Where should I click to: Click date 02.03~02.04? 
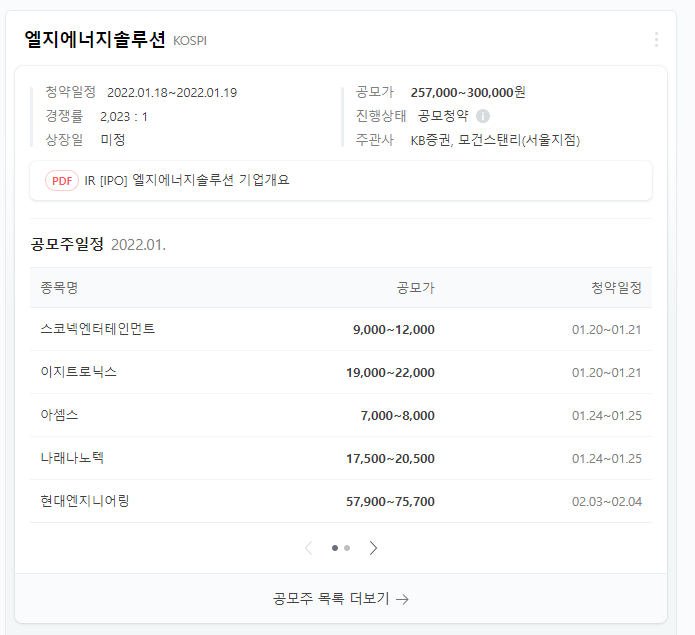pos(607,502)
